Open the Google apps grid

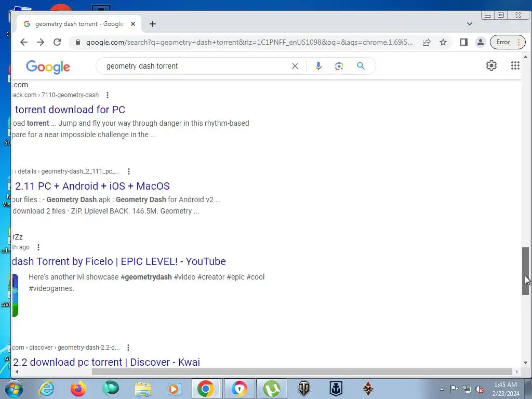pos(515,65)
